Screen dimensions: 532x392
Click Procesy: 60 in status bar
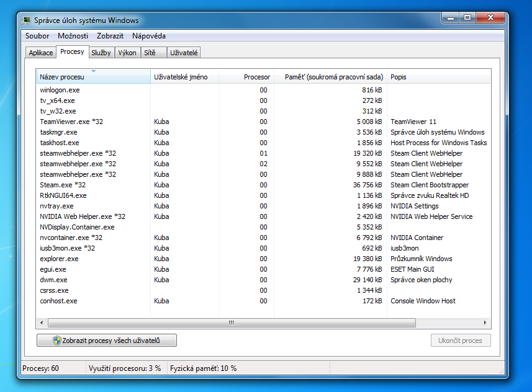point(40,368)
